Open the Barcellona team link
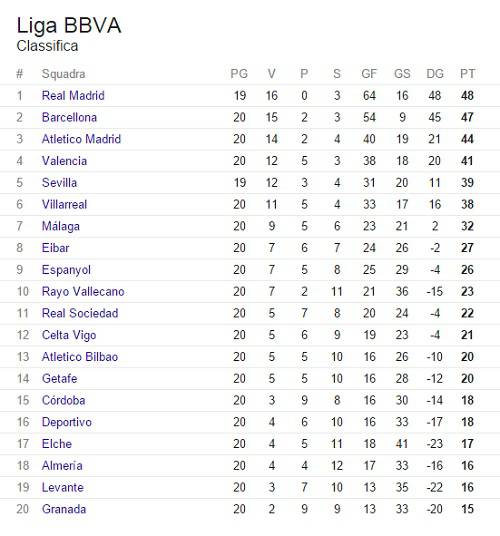The height and width of the screenshot is (536, 500). point(69,117)
